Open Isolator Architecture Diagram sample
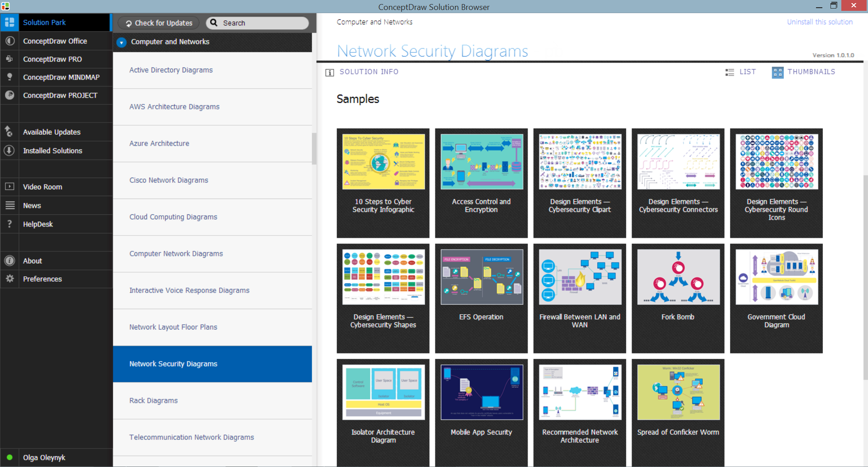Image resolution: width=868 pixels, height=467 pixels. pyautogui.click(x=383, y=413)
